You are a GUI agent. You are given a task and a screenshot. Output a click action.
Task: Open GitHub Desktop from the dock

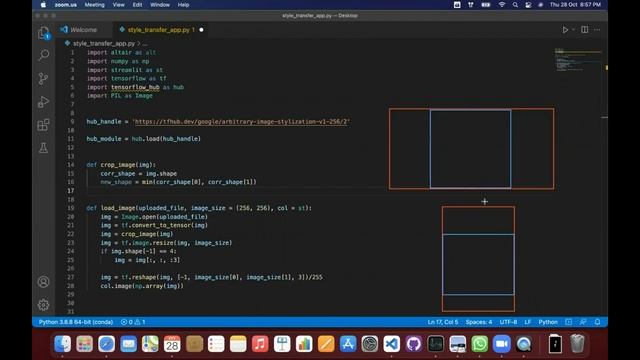tap(413, 344)
